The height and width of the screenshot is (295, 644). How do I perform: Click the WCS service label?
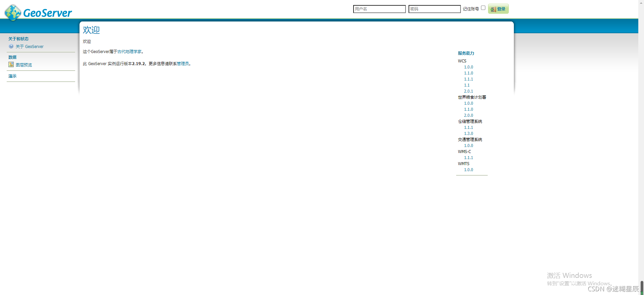[x=462, y=61]
